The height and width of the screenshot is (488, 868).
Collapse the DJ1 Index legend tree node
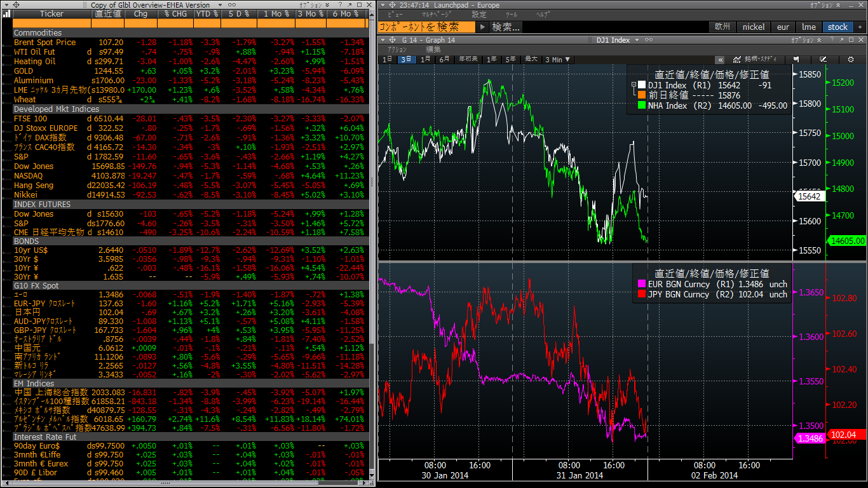[633, 85]
